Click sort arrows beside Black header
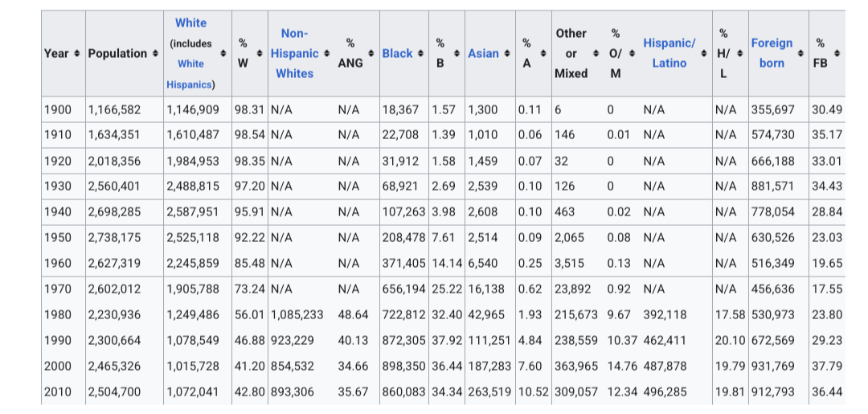This screenshot has height=414, width=868. (420, 53)
